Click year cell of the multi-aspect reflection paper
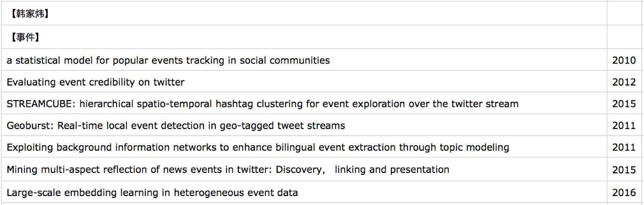 coord(624,170)
